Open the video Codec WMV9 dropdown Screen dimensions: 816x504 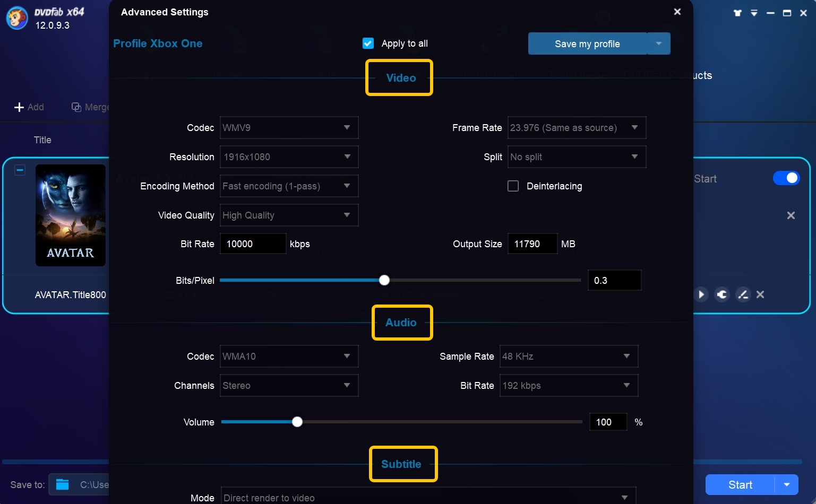[289, 128]
